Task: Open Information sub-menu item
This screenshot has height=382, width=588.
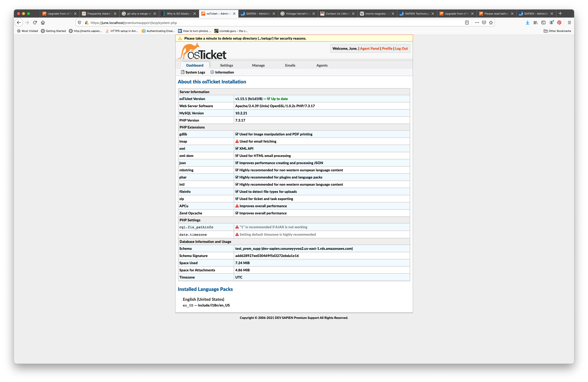Action: click(222, 72)
